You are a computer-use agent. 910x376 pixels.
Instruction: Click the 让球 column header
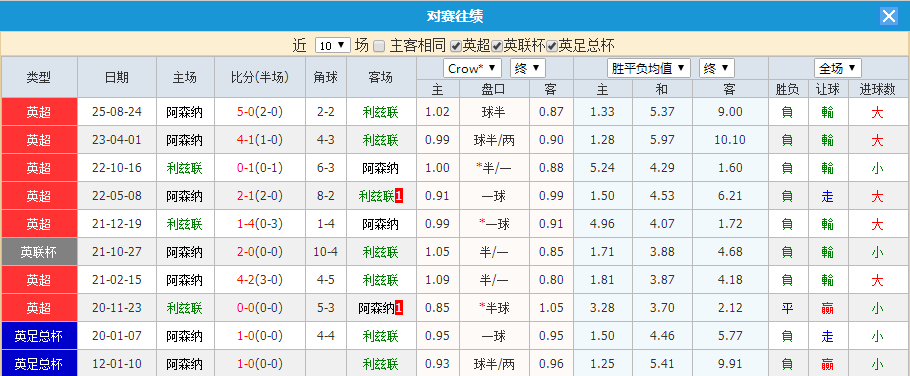click(828, 89)
